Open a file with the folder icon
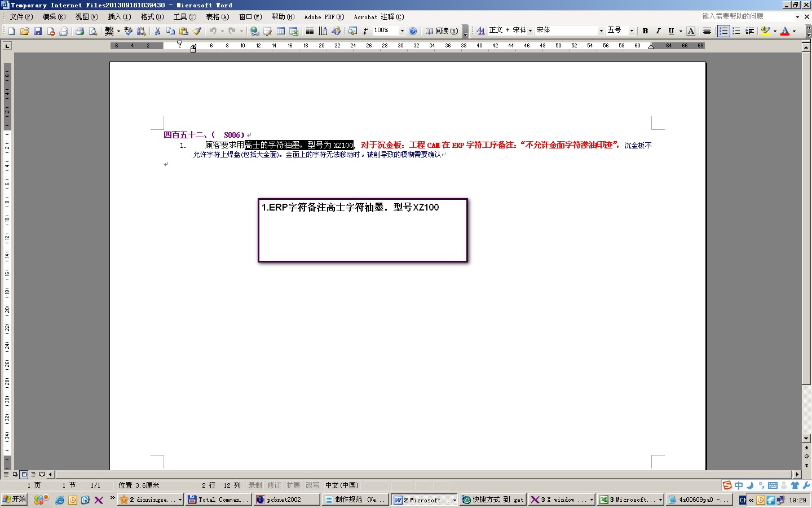This screenshot has height=508, width=812. click(24, 31)
